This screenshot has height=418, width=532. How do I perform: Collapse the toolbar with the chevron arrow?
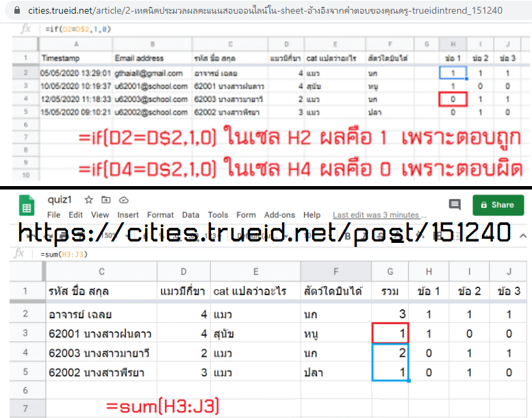tap(523, 235)
